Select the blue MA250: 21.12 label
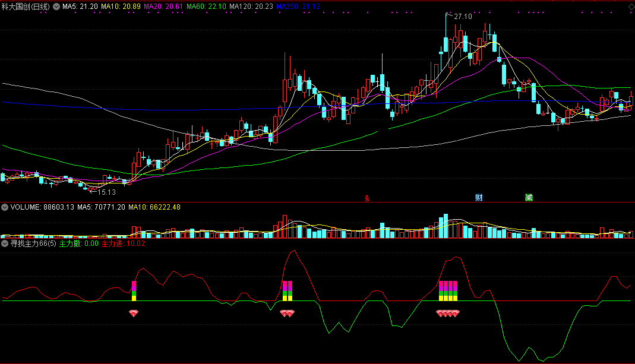The height and width of the screenshot is (364, 635). (298, 7)
